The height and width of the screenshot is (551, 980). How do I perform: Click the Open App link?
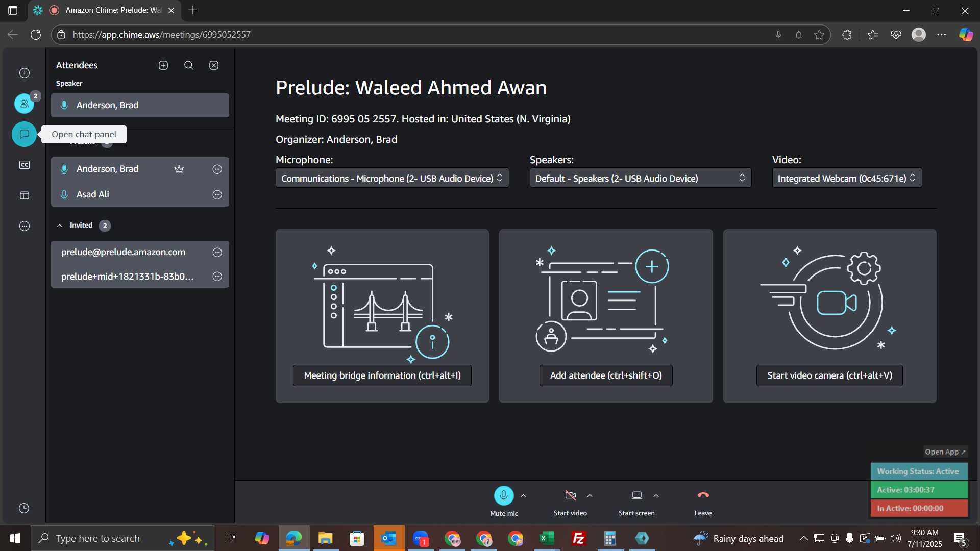point(945,452)
